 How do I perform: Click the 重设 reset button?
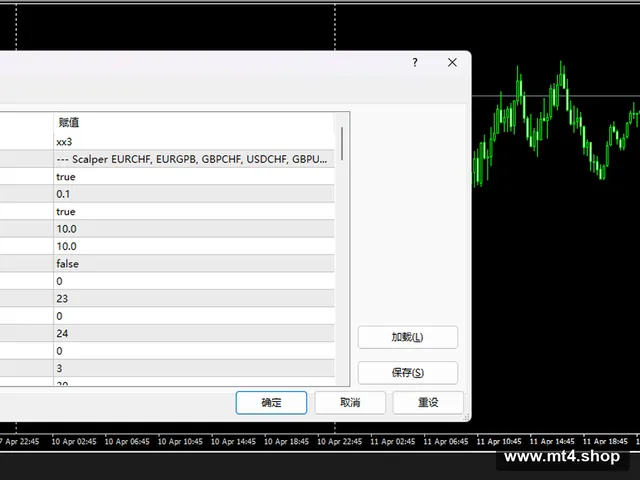[x=428, y=402]
